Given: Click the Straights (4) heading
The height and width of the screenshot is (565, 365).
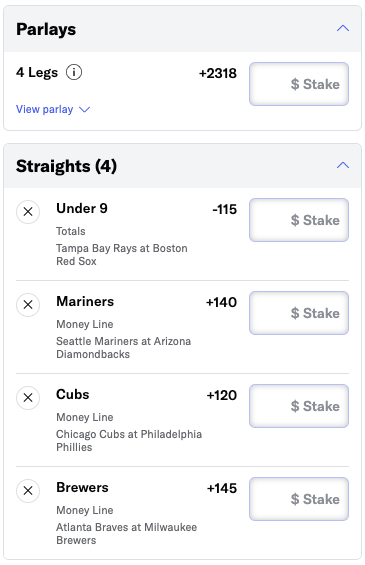Looking at the screenshot, I should coord(66,166).
